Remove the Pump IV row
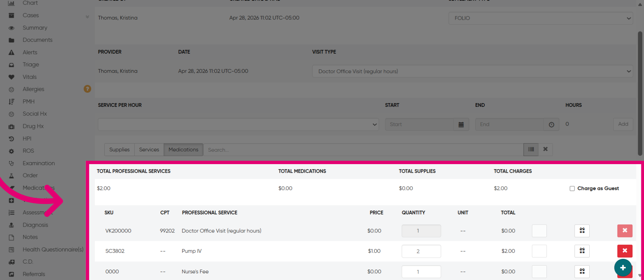Viewport: 644px width, 280px height. click(625, 251)
